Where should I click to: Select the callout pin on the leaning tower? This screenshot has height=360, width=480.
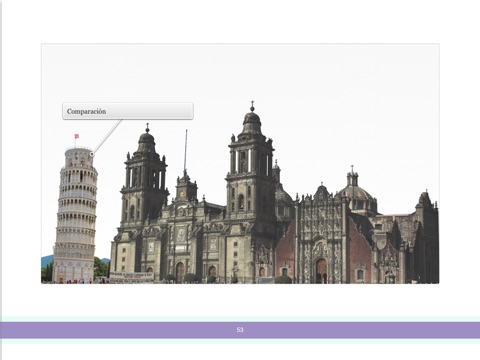[x=92, y=154]
